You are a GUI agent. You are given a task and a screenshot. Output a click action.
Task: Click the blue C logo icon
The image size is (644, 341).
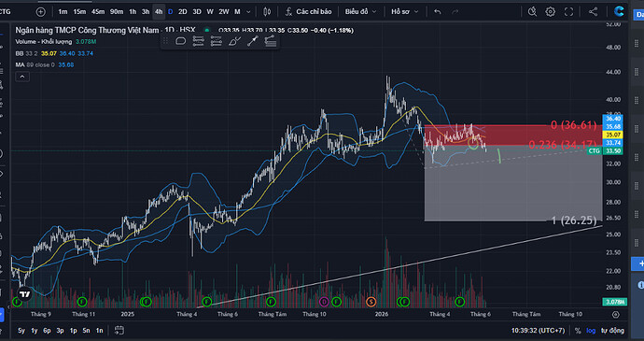point(619,11)
